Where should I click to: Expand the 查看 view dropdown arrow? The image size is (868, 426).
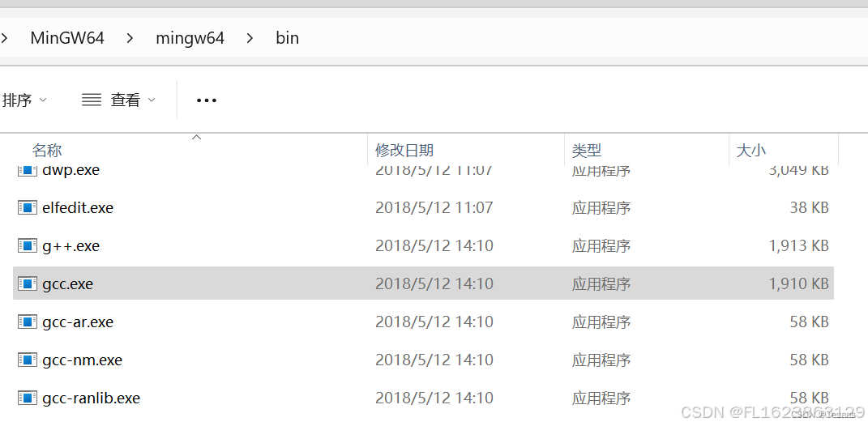click(x=151, y=100)
